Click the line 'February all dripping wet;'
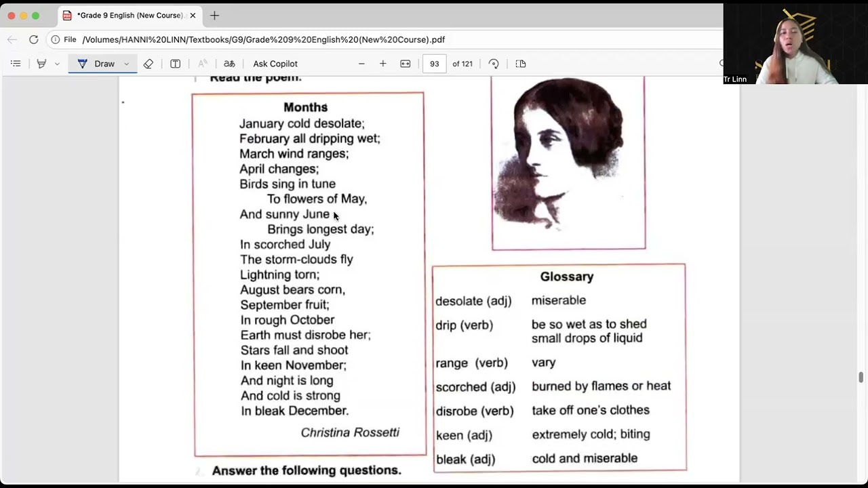The image size is (868, 488). tap(310, 138)
